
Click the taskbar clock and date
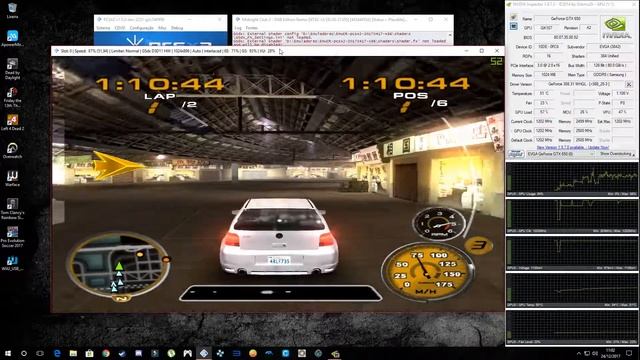tap(611, 353)
